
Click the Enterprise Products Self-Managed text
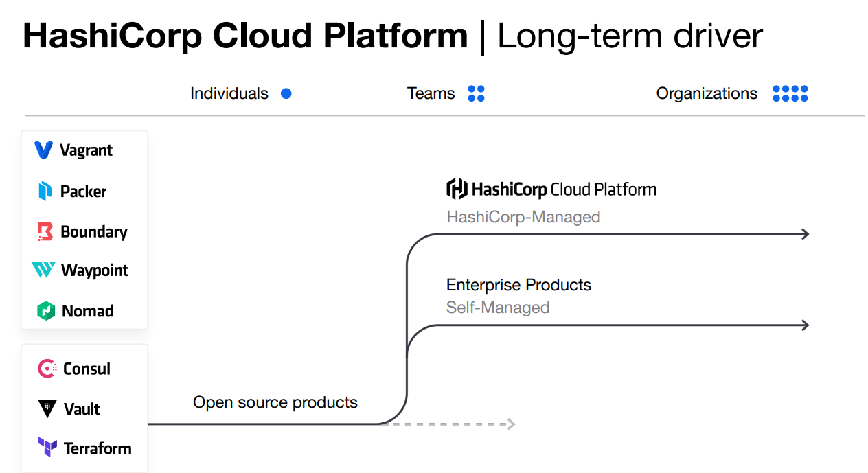[518, 295]
